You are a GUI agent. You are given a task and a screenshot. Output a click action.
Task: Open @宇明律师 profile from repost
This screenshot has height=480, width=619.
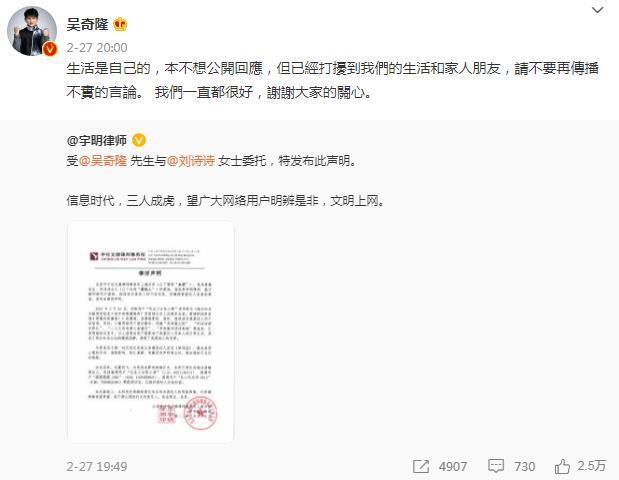pyautogui.click(x=97, y=140)
